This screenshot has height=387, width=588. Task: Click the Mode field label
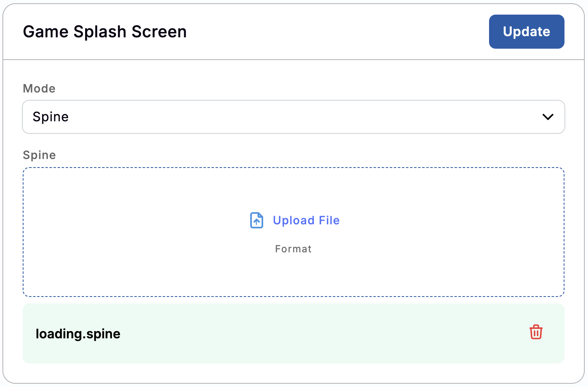click(x=39, y=88)
